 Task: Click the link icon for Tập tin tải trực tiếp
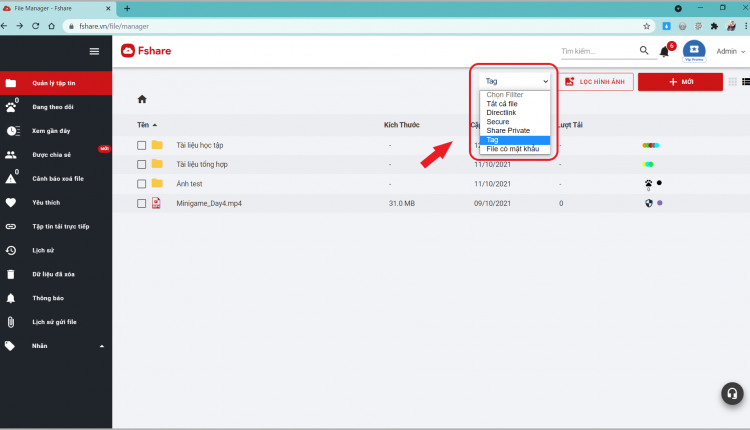coord(11,226)
